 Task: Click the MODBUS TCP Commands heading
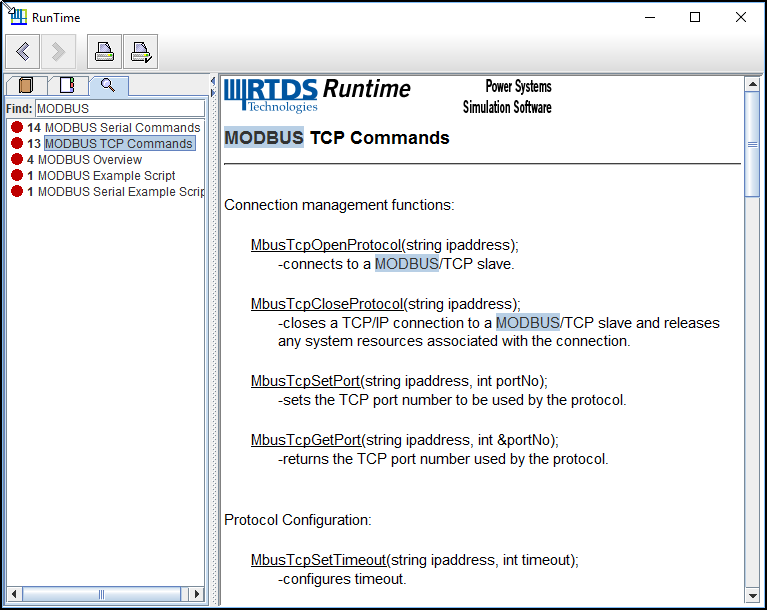[337, 138]
